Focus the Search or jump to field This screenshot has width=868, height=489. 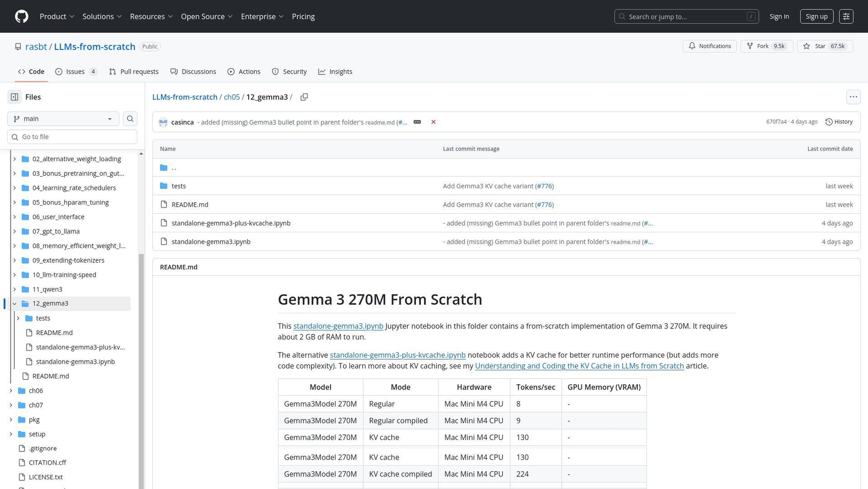tap(686, 16)
